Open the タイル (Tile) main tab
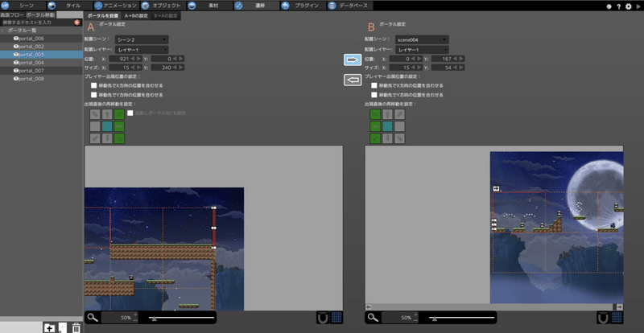This screenshot has width=644, height=333. pyautogui.click(x=70, y=6)
